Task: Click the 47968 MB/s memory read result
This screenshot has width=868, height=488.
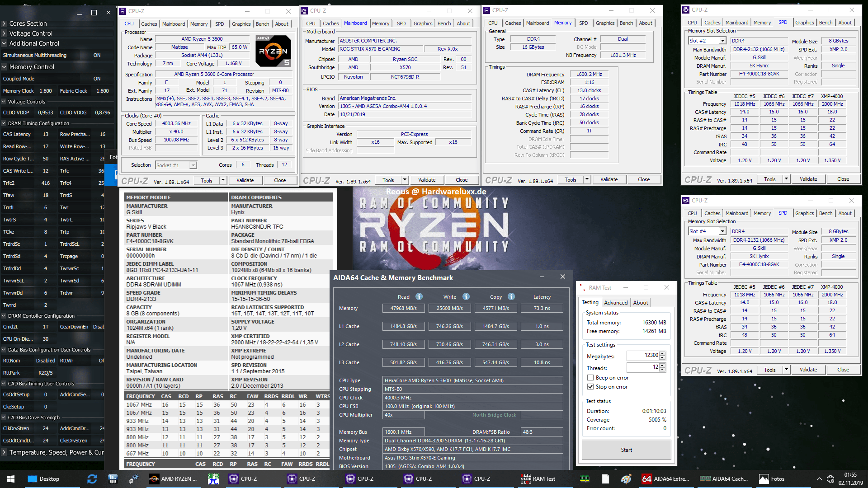Action: (x=404, y=308)
